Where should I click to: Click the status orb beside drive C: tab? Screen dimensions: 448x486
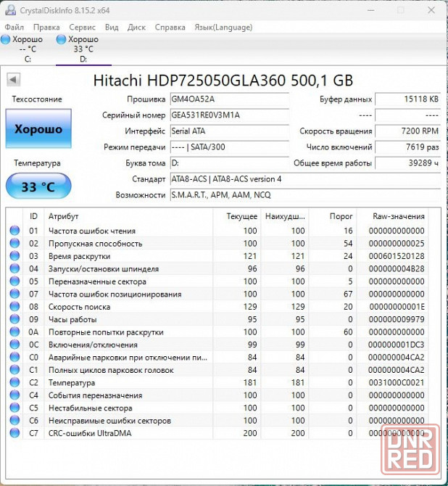(x=6, y=39)
